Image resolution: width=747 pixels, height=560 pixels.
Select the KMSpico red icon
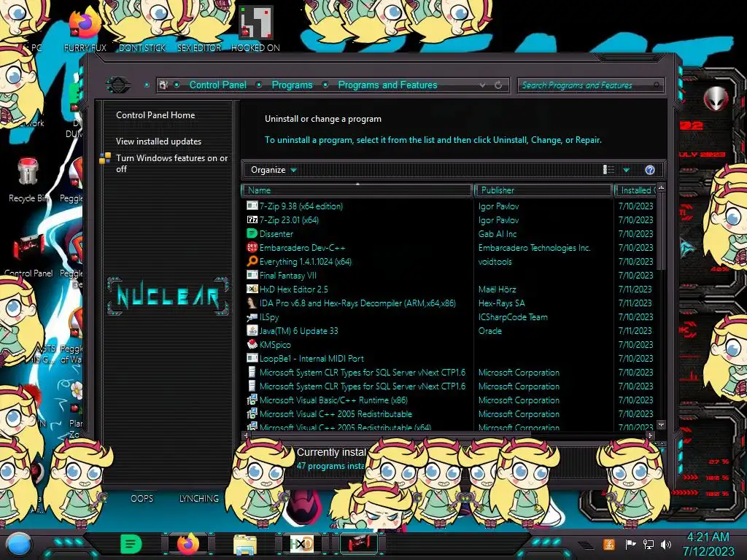(252, 344)
